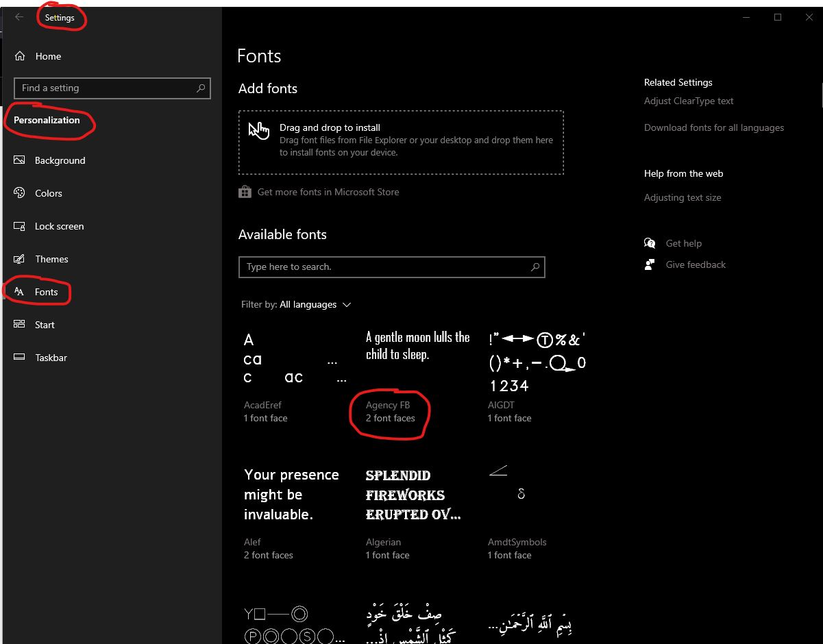Click the AcadEref font name label

coord(262,405)
